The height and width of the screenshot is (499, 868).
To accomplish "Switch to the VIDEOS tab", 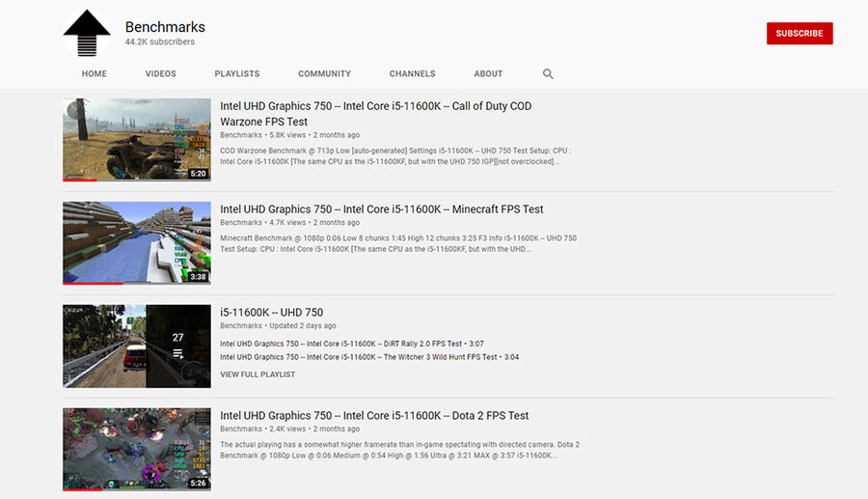I will click(x=160, y=73).
